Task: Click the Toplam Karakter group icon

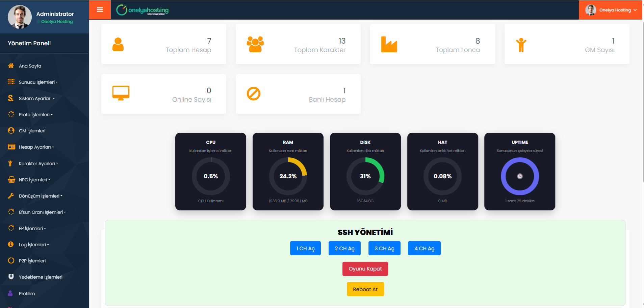Action: click(255, 45)
